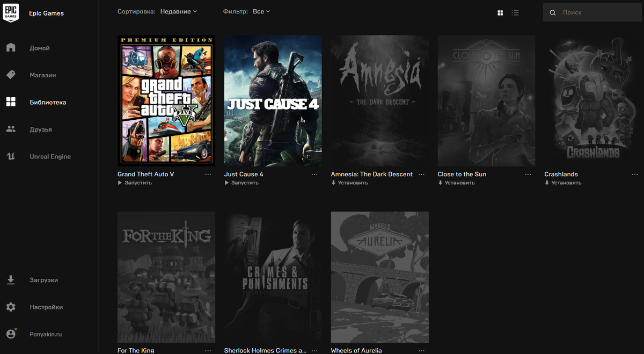Image resolution: width=644 pixels, height=354 pixels.
Task: Launch Just Cause 4 via Запустить
Action: 241,183
